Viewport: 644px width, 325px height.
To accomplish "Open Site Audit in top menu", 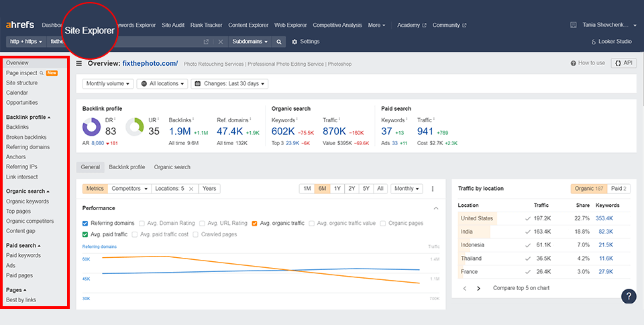I will coord(174,26).
